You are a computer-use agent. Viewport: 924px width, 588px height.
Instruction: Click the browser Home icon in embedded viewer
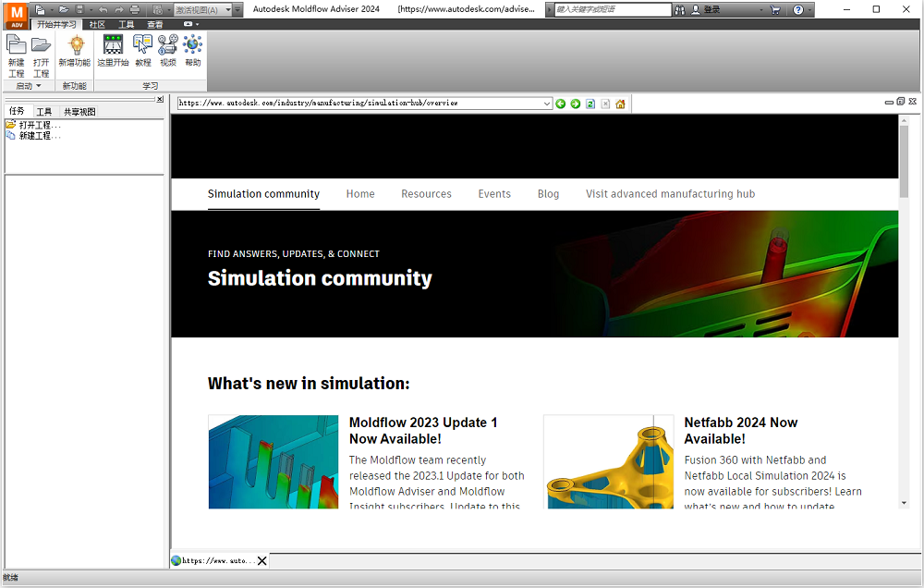pyautogui.click(x=619, y=104)
